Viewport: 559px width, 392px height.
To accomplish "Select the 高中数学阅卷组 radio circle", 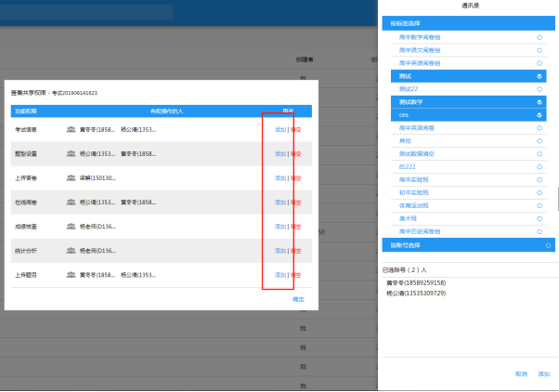I will click(x=539, y=37).
